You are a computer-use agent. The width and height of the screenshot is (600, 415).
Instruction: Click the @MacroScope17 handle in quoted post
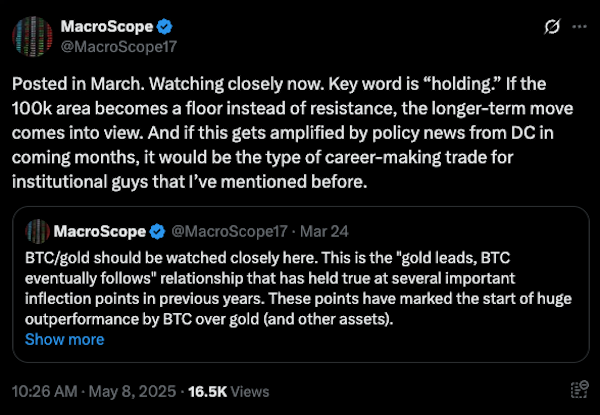click(220, 232)
